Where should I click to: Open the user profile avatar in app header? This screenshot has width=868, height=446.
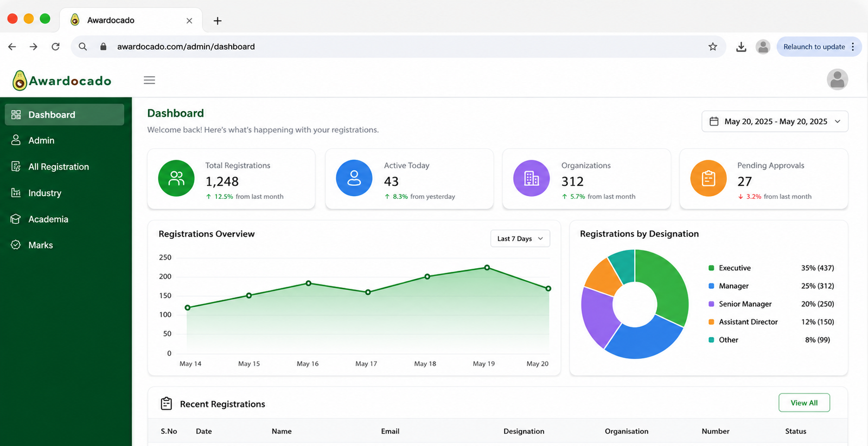837,80
